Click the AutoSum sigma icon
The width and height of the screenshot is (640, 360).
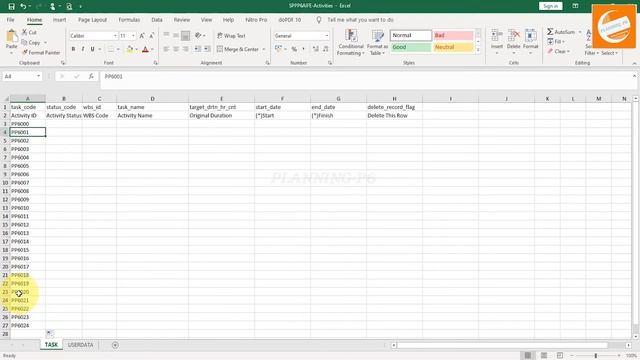[550, 32]
